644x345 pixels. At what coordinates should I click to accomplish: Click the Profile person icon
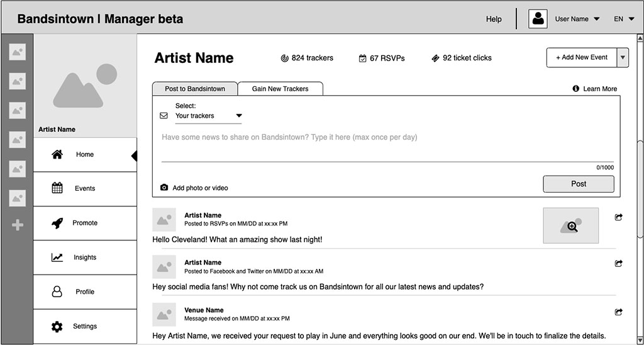point(57,291)
